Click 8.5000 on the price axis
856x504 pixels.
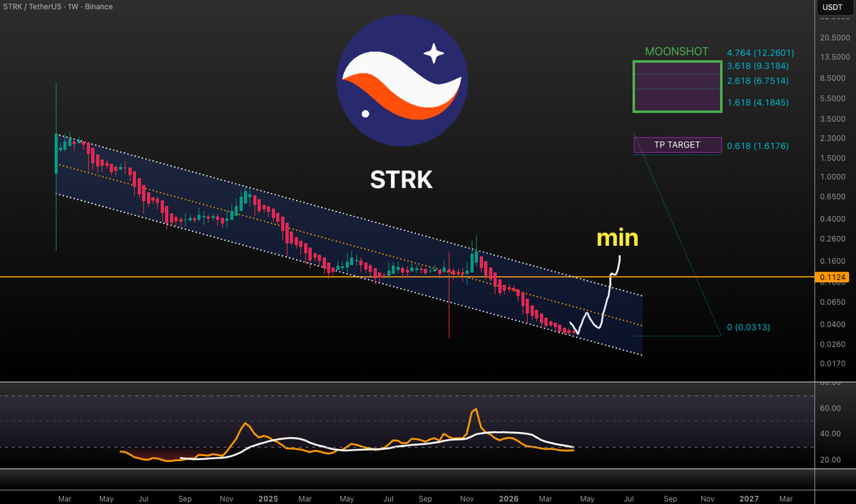pyautogui.click(x=832, y=78)
